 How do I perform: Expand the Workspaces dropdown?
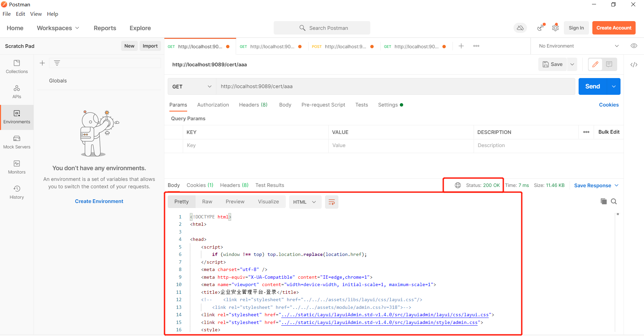[x=58, y=28]
